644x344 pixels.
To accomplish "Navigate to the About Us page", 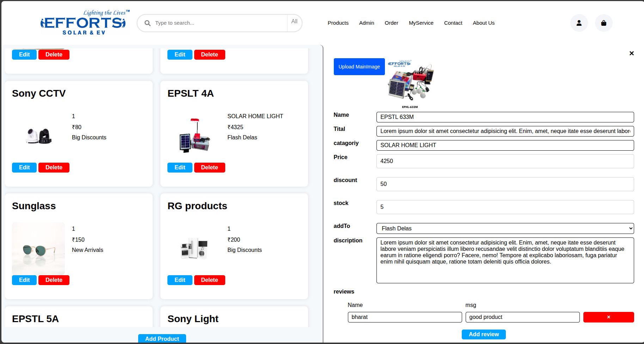I will point(483,23).
